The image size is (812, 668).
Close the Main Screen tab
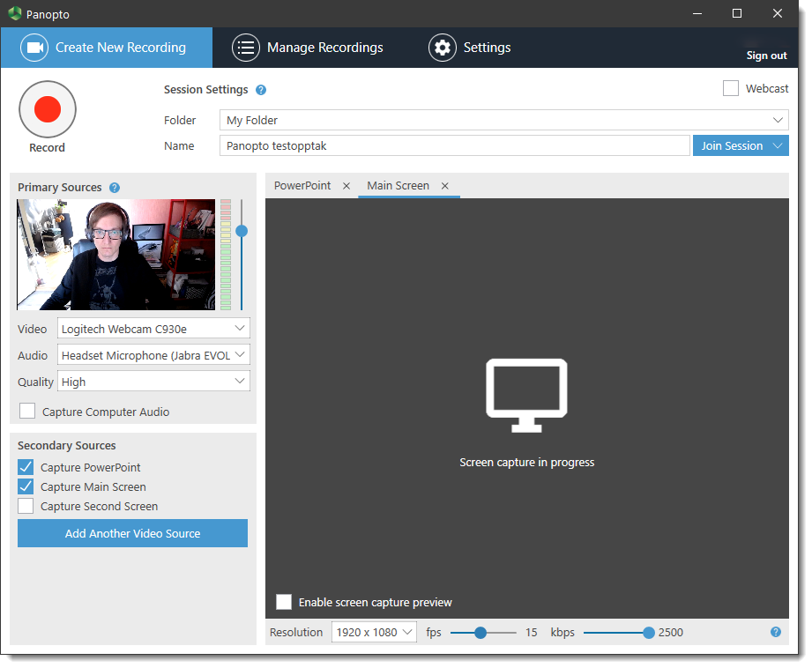pyautogui.click(x=445, y=186)
